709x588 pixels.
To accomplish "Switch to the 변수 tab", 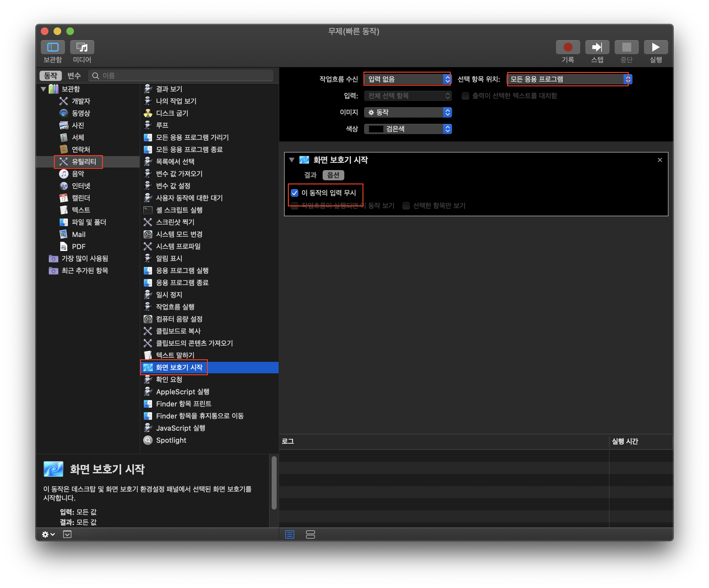I will (x=74, y=75).
